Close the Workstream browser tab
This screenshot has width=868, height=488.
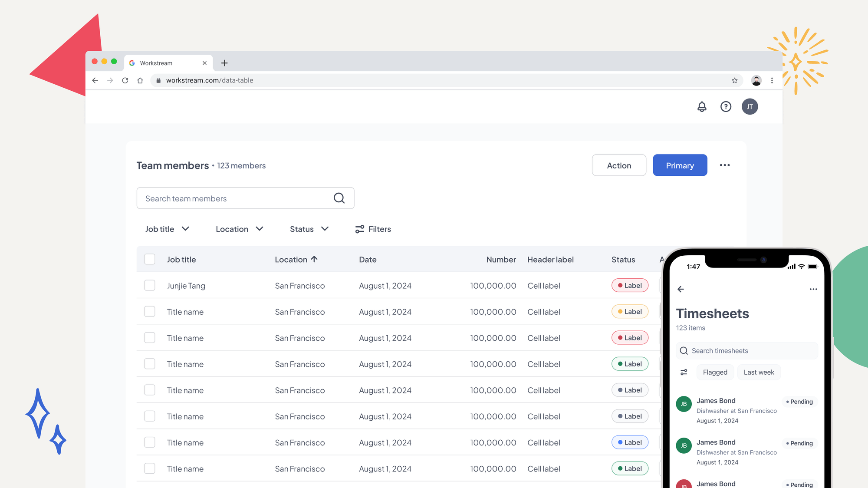204,63
